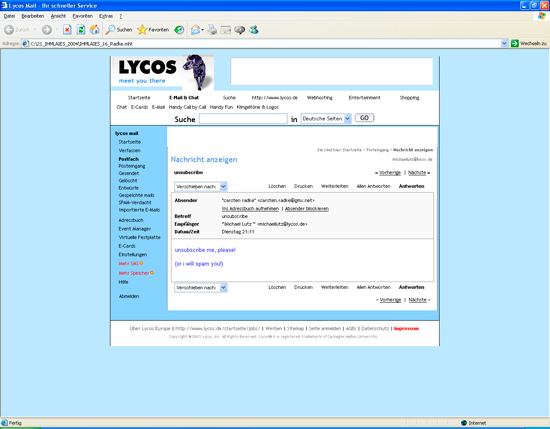
Task: Open Adressbuch in sidebar
Action: pyautogui.click(x=131, y=220)
